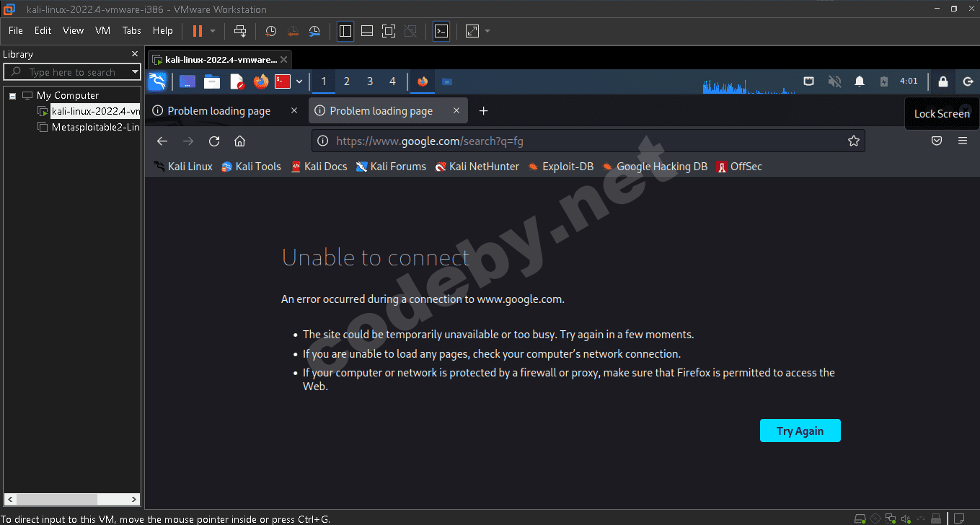Expand the stretch guest display dropdown arrow
Viewport: 980px width, 525px height.
[x=487, y=31]
